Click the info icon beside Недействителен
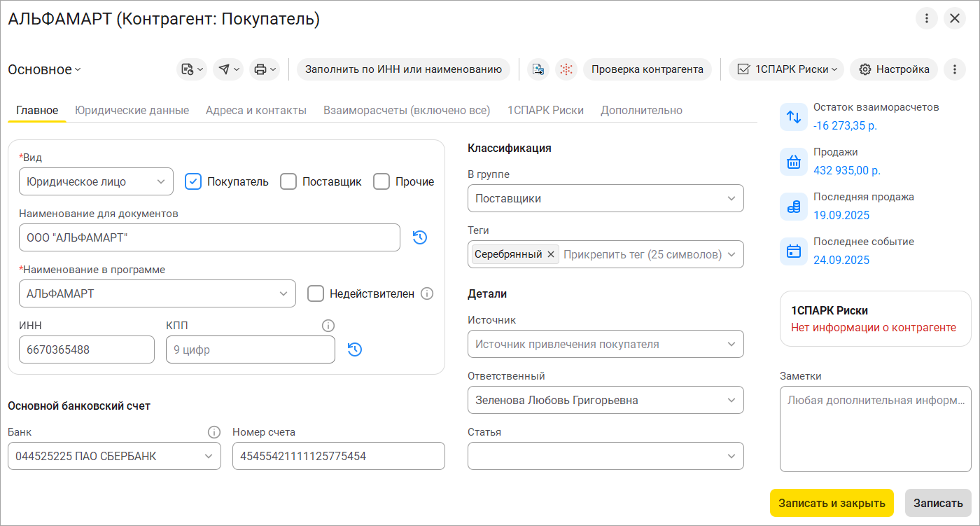The height and width of the screenshot is (526, 980). (x=427, y=294)
